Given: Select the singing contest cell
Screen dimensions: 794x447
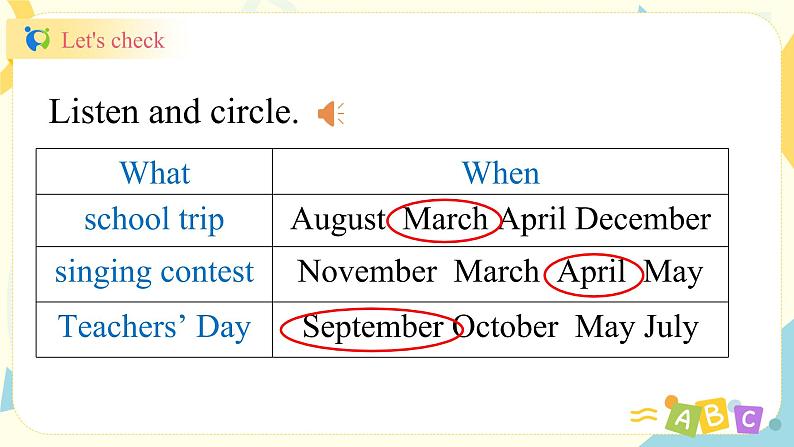Looking at the screenshot, I should pos(154,272).
